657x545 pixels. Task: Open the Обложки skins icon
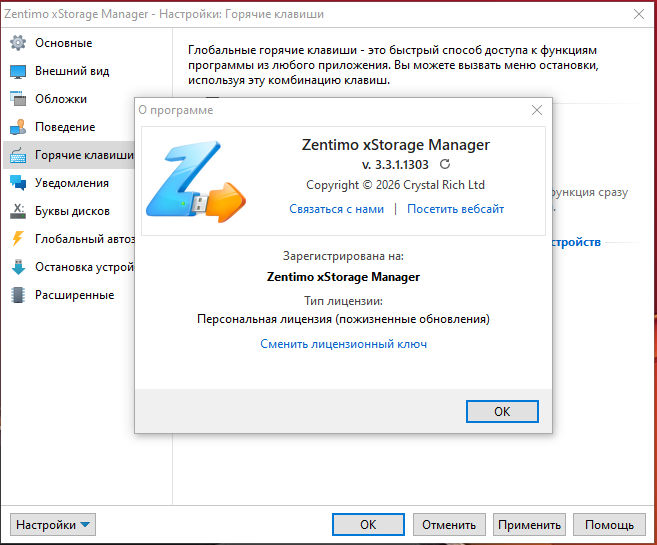(x=18, y=99)
